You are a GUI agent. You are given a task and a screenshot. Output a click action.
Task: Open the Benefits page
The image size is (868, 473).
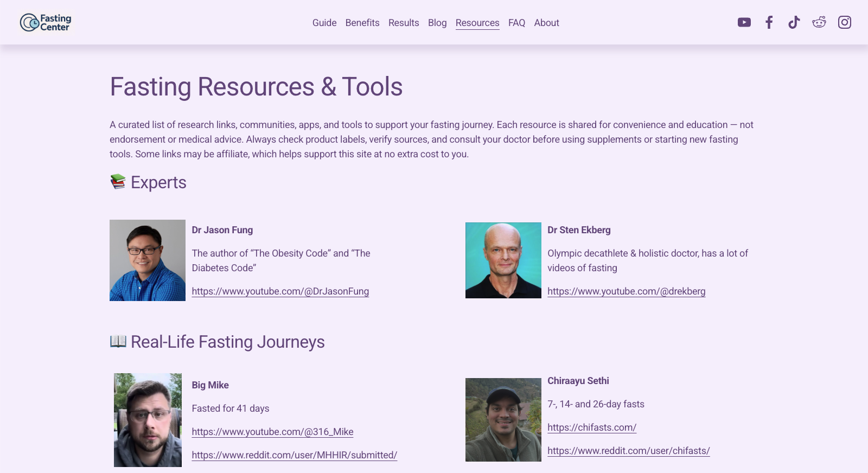362,23
